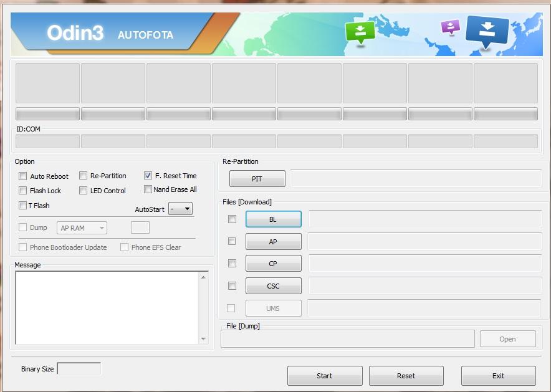Click the BL file button
The width and height of the screenshot is (551, 392).
click(x=274, y=219)
